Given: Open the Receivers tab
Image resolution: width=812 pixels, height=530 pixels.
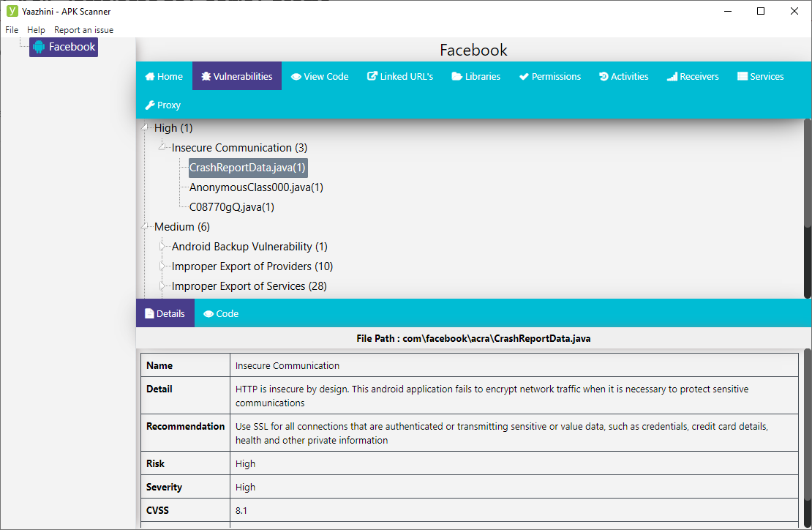Looking at the screenshot, I should [693, 76].
